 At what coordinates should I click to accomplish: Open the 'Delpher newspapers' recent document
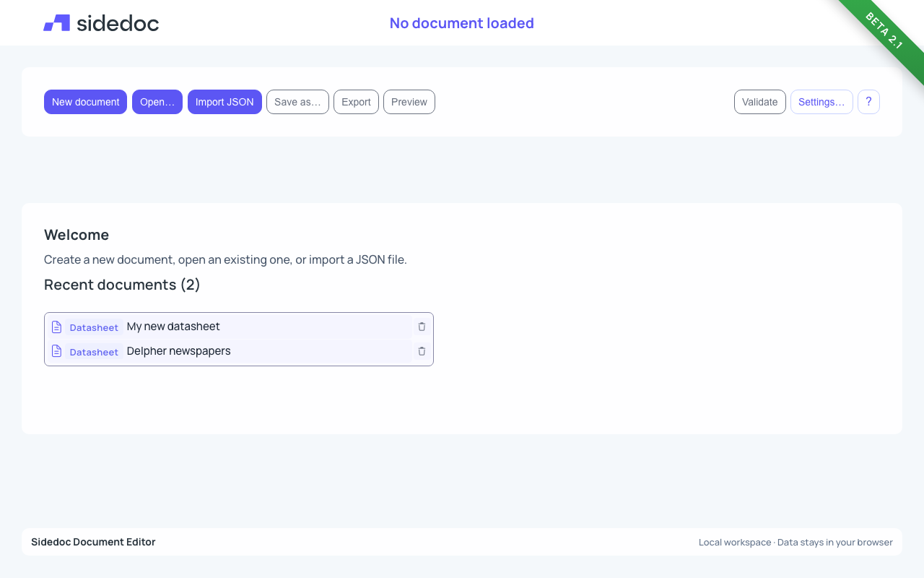tap(230, 352)
